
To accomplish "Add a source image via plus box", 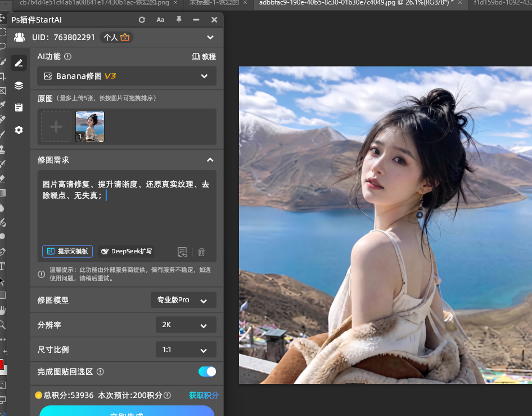I will [56, 127].
